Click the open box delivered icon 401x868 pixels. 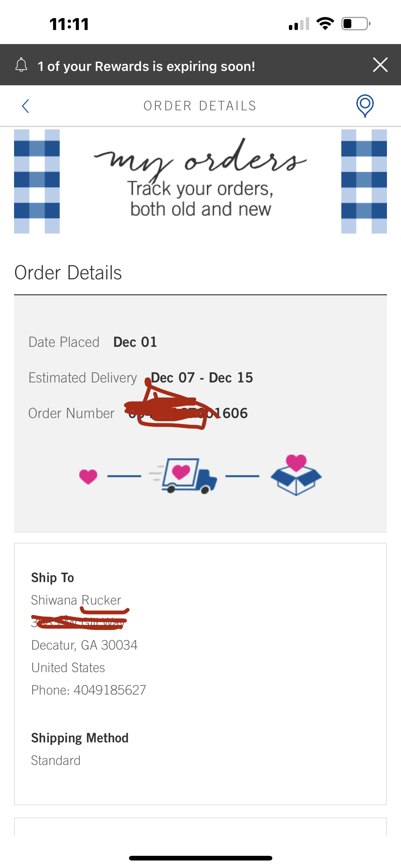point(296,475)
